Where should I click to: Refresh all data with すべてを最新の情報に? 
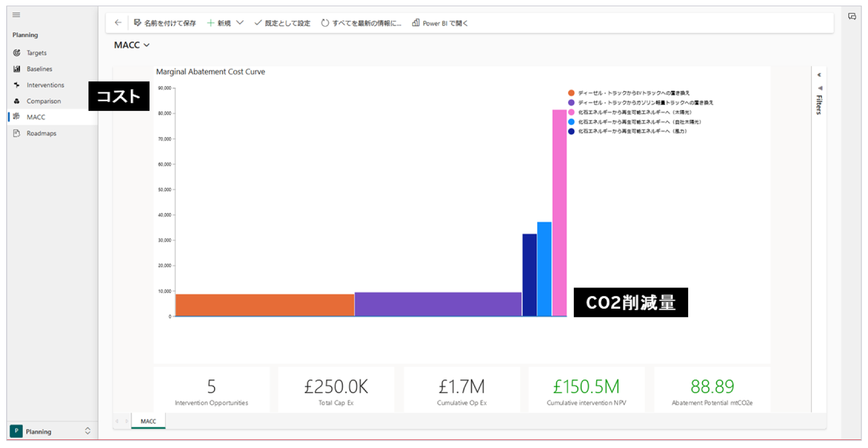pyautogui.click(x=361, y=23)
